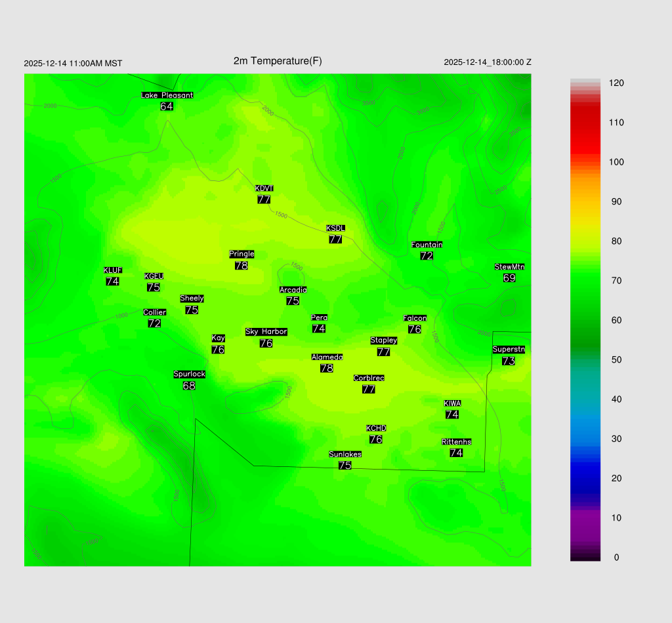The image size is (672, 623).
Task: Select the KLUF station label
Action: [112, 270]
